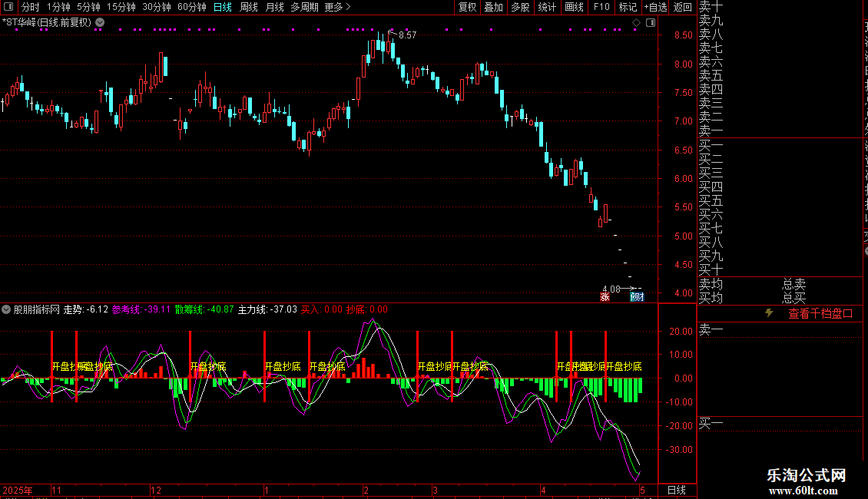
Task: Click the -30.00 indicator axis label
Action: pyautogui.click(x=679, y=450)
